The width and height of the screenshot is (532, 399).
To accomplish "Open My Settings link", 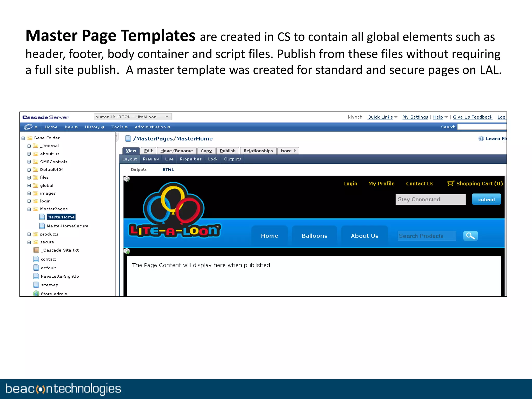I will point(415,117).
